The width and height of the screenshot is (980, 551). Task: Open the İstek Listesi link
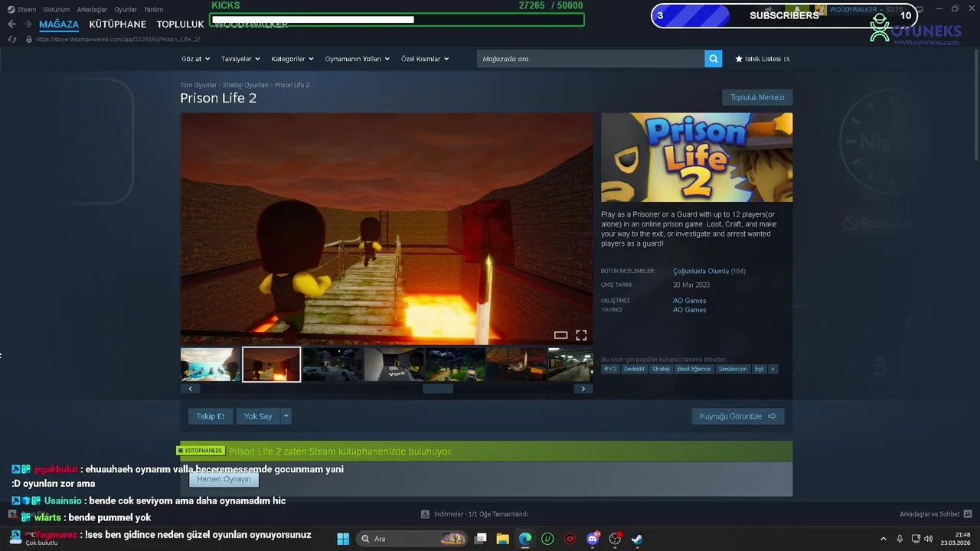pyautogui.click(x=763, y=59)
